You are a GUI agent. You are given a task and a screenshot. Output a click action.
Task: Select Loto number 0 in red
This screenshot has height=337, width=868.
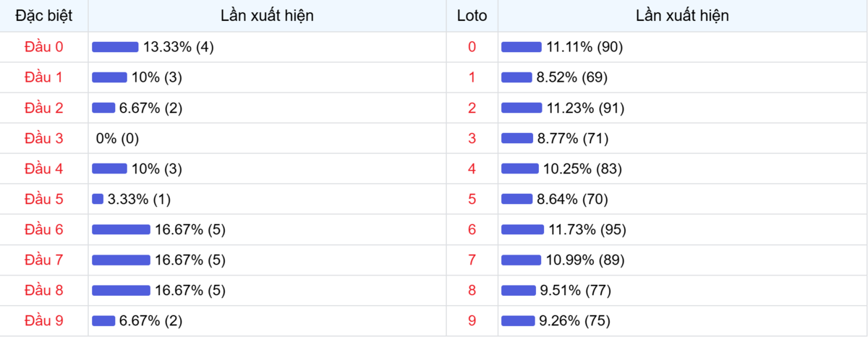[x=472, y=47]
